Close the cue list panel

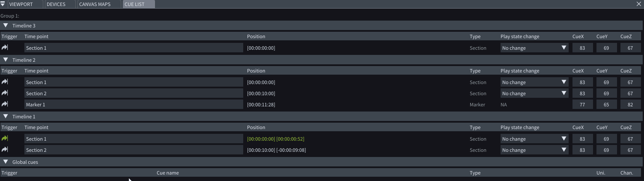pyautogui.click(x=639, y=4)
